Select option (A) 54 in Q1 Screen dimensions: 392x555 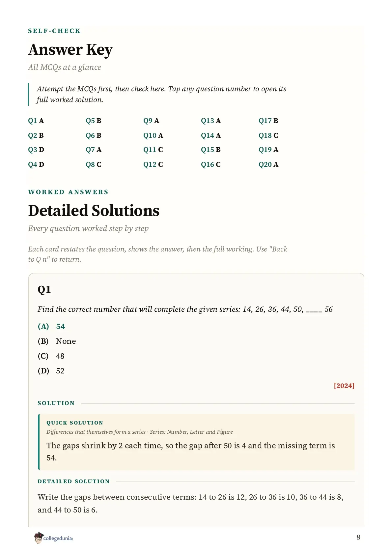(x=51, y=327)
